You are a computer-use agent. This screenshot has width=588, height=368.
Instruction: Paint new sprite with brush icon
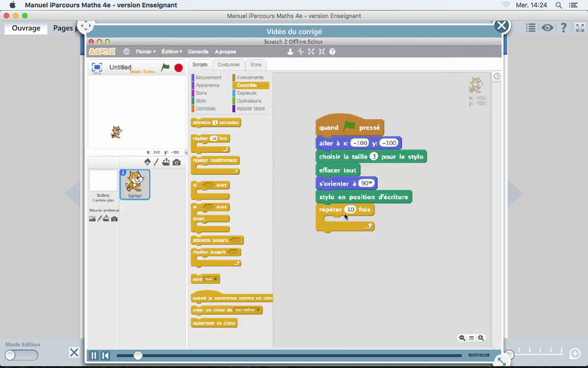[156, 162]
